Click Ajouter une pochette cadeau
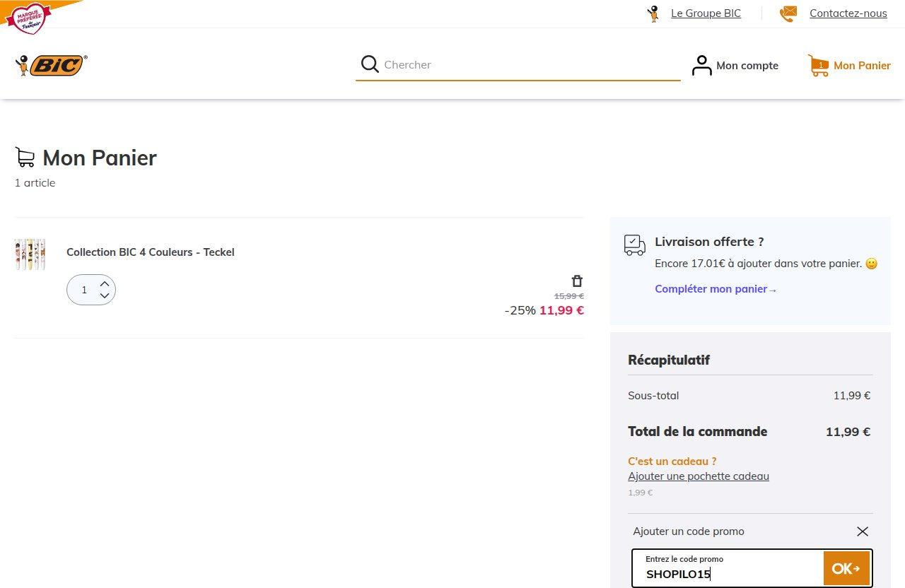 (699, 476)
